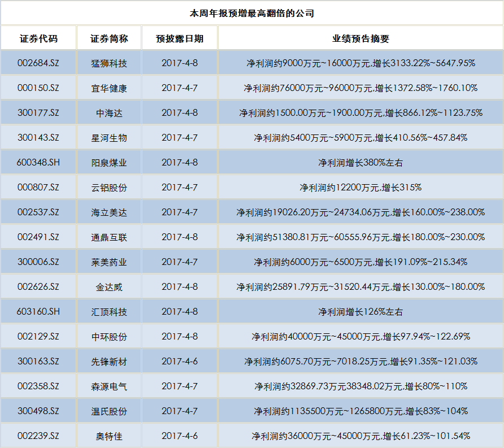Click stock code 002626.SZ
Screen dimensions: 504x448
point(38,286)
